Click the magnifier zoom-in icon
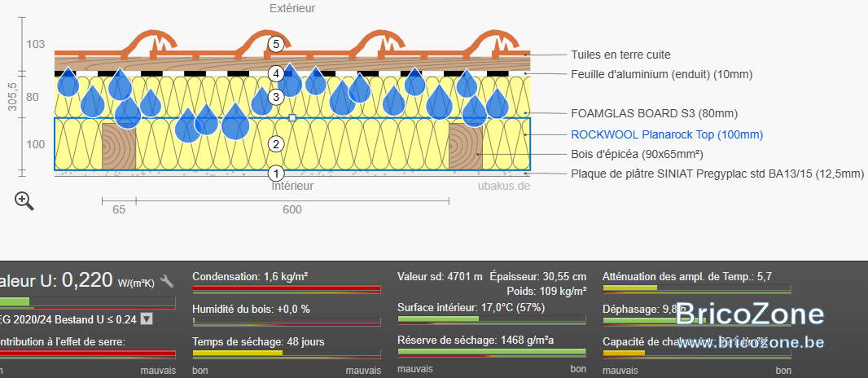The height and width of the screenshot is (378, 868). pyautogui.click(x=24, y=201)
